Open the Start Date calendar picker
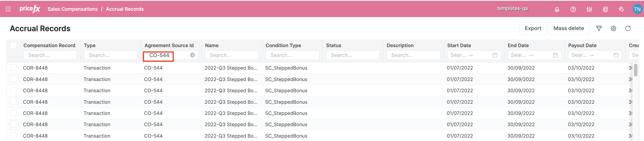Viewport: 644px width, 141px height. pos(495,55)
